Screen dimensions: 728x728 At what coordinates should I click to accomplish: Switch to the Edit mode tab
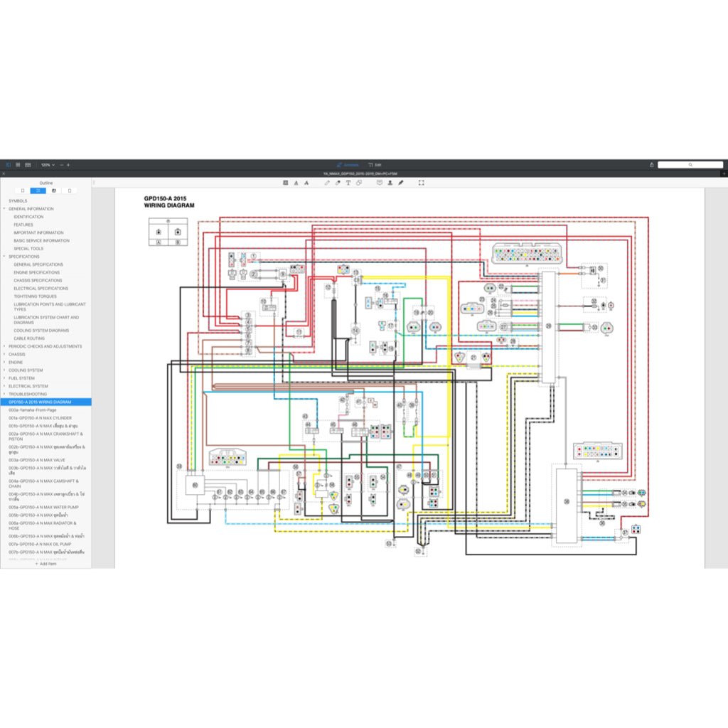coord(375,165)
